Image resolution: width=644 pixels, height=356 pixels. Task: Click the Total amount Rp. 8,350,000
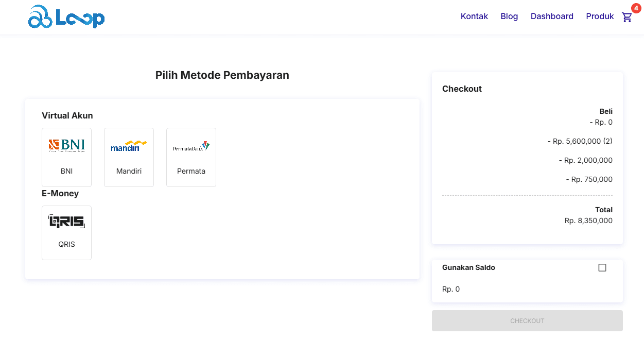[x=588, y=220]
